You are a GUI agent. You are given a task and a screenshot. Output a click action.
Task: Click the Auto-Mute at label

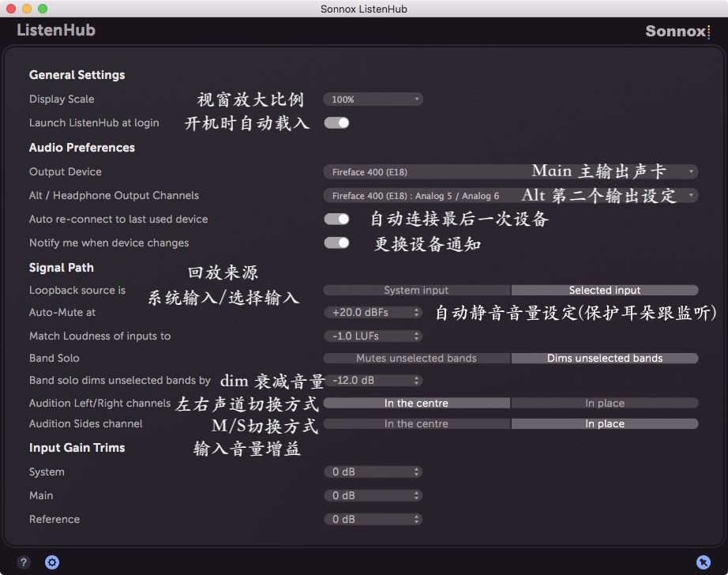click(x=62, y=312)
